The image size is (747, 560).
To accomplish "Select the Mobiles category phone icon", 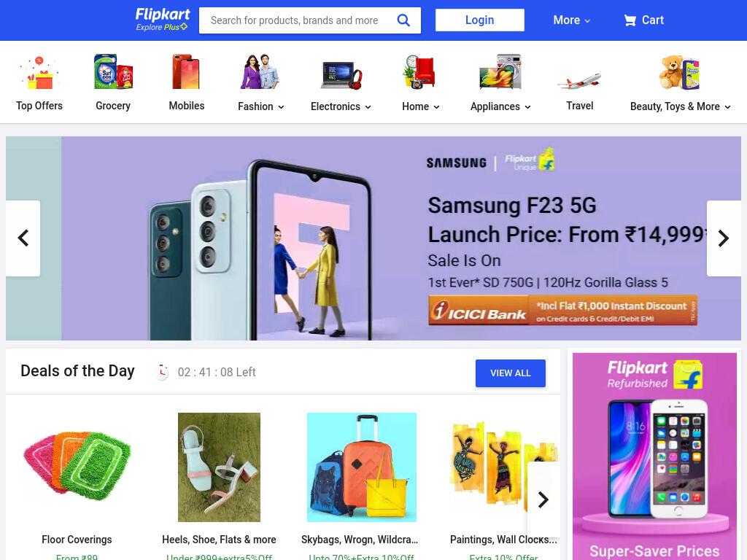I will tap(186, 72).
